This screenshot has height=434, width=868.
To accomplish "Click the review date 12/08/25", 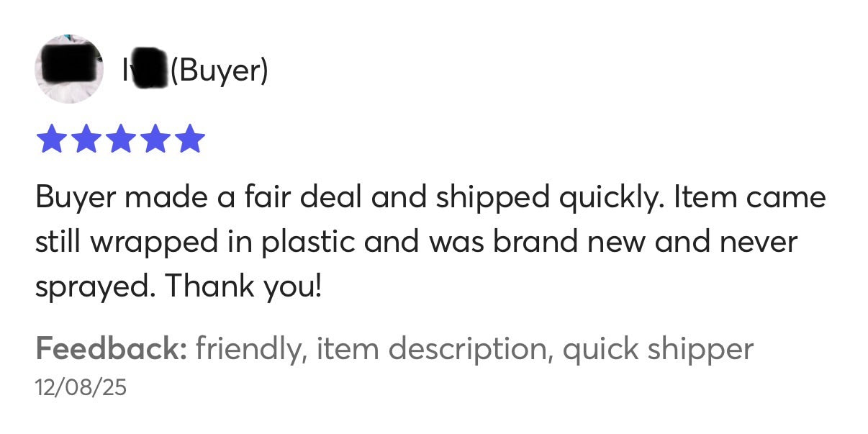I will pyautogui.click(x=81, y=388).
